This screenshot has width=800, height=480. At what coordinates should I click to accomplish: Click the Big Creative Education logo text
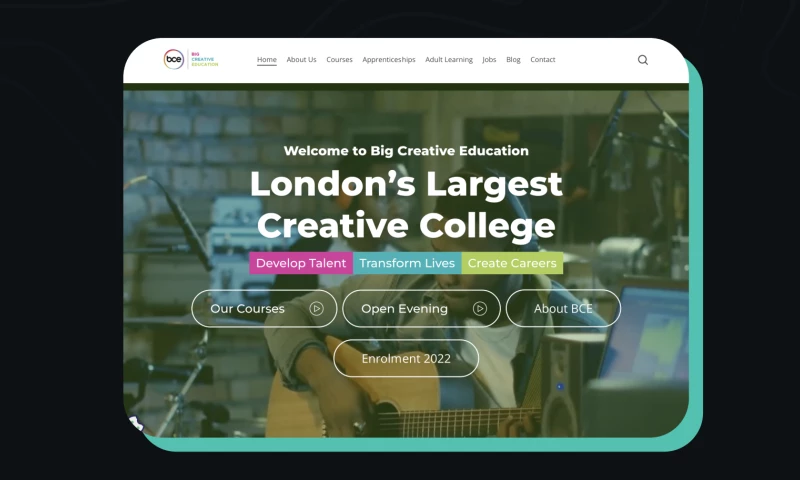[205, 59]
